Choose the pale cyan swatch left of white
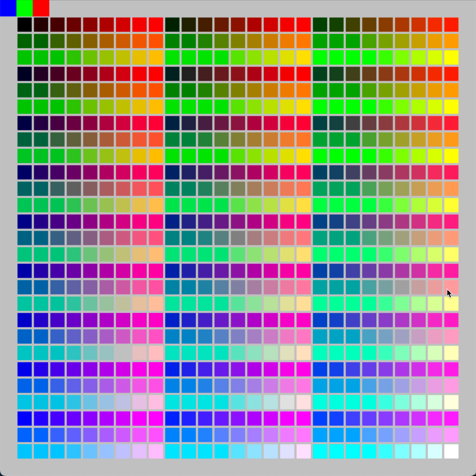Viewport: 476px width, 476px height. [435, 451]
